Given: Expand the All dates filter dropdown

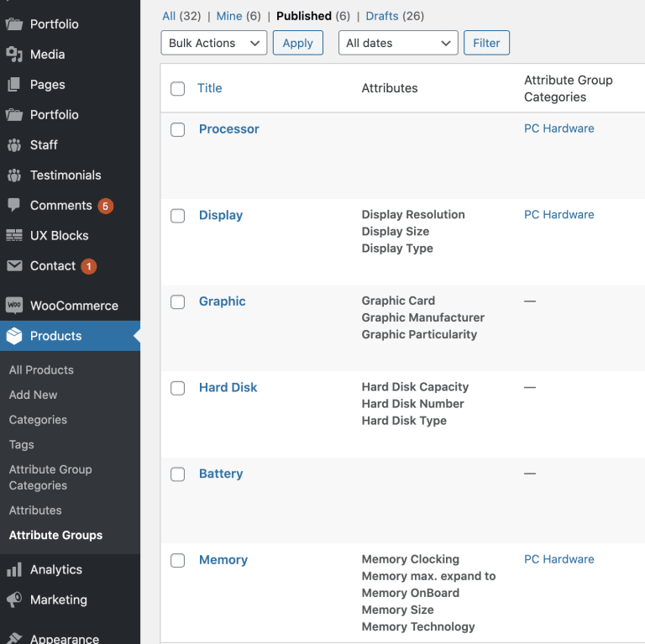Looking at the screenshot, I should point(398,43).
